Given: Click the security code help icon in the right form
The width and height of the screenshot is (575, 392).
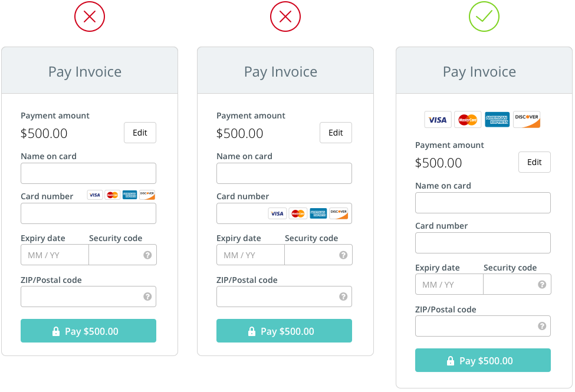Looking at the screenshot, I should [x=542, y=285].
